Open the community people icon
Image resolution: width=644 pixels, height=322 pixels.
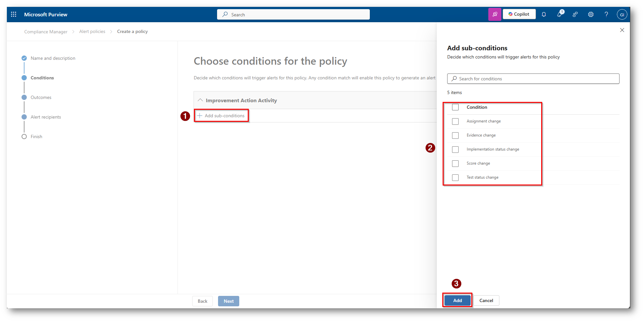tap(575, 14)
